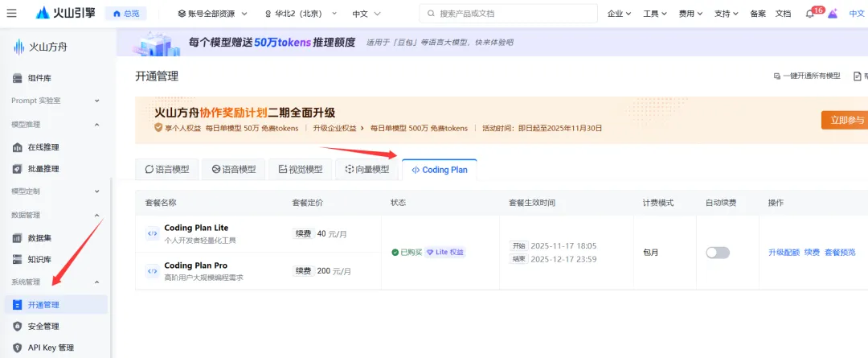Click 一键开通所有模型 button
The width and height of the screenshot is (868, 358).
807,76
